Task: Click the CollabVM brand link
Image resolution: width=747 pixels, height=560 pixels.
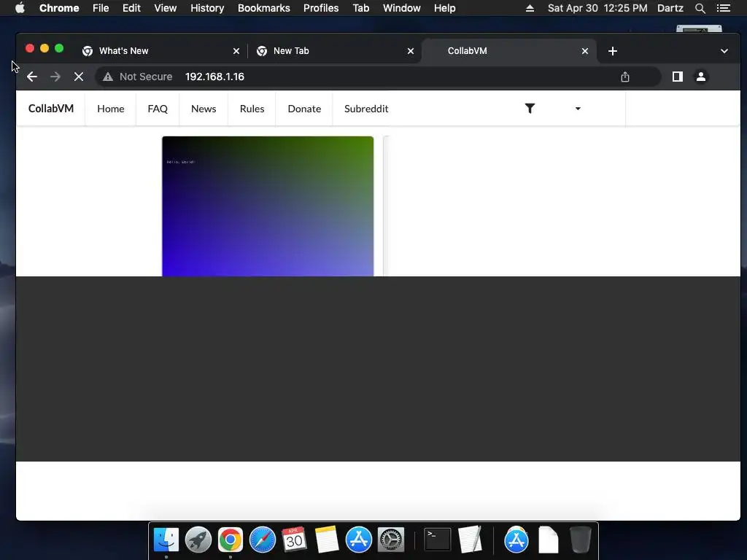Action: point(51,109)
